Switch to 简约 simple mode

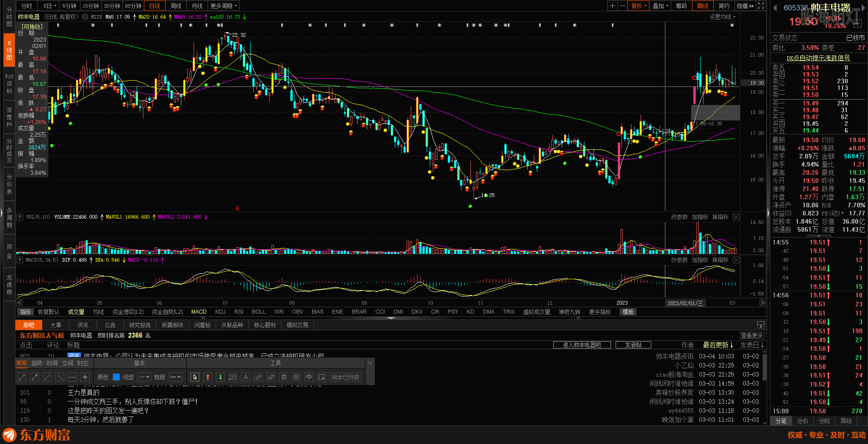point(724,6)
